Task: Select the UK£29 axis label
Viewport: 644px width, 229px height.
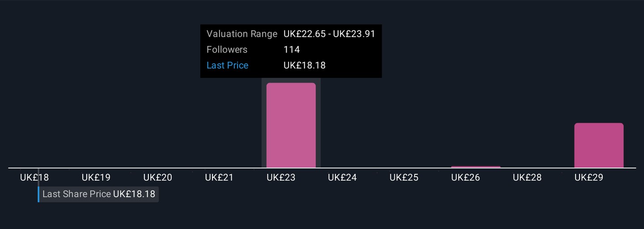Action: (x=589, y=177)
